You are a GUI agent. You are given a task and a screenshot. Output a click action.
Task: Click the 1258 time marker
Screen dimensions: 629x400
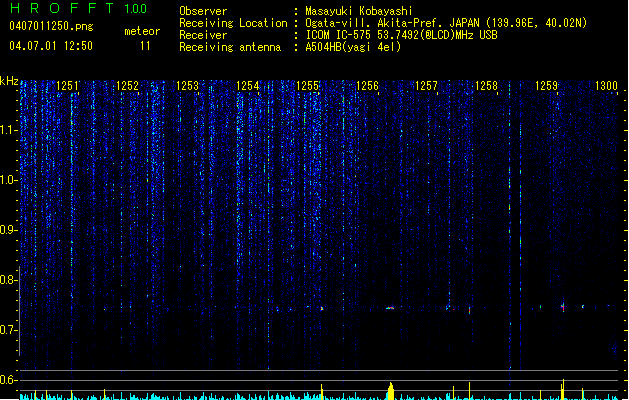tap(486, 86)
